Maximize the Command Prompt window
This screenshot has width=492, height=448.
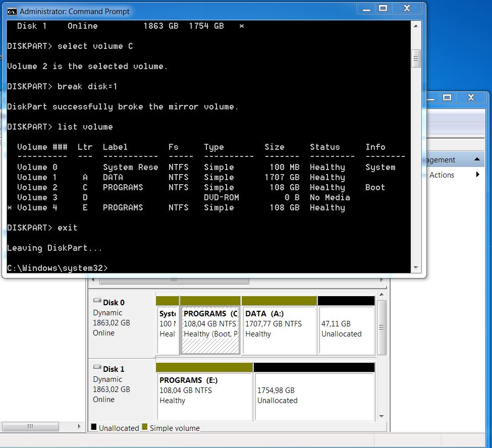point(383,9)
